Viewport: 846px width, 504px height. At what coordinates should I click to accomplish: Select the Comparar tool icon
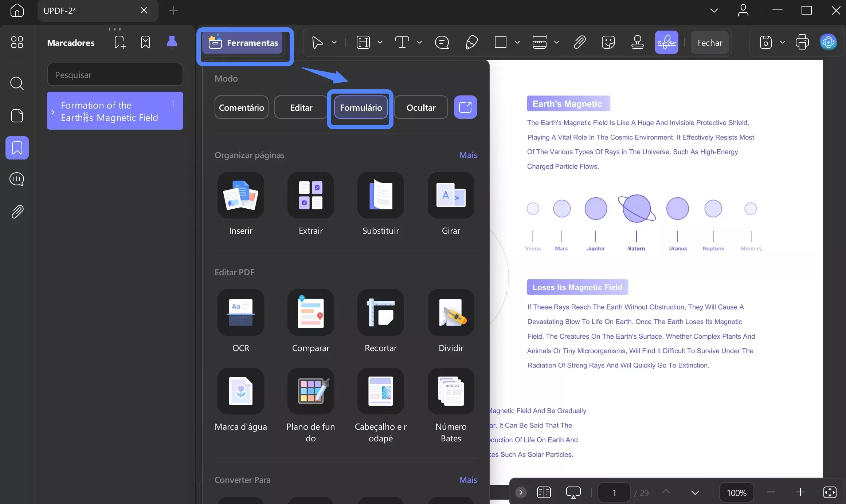310,312
